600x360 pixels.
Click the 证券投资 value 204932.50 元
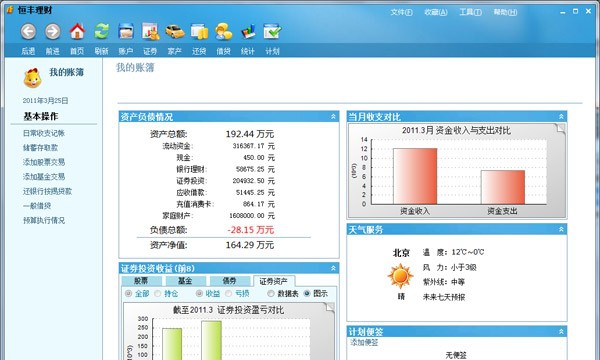point(254,181)
